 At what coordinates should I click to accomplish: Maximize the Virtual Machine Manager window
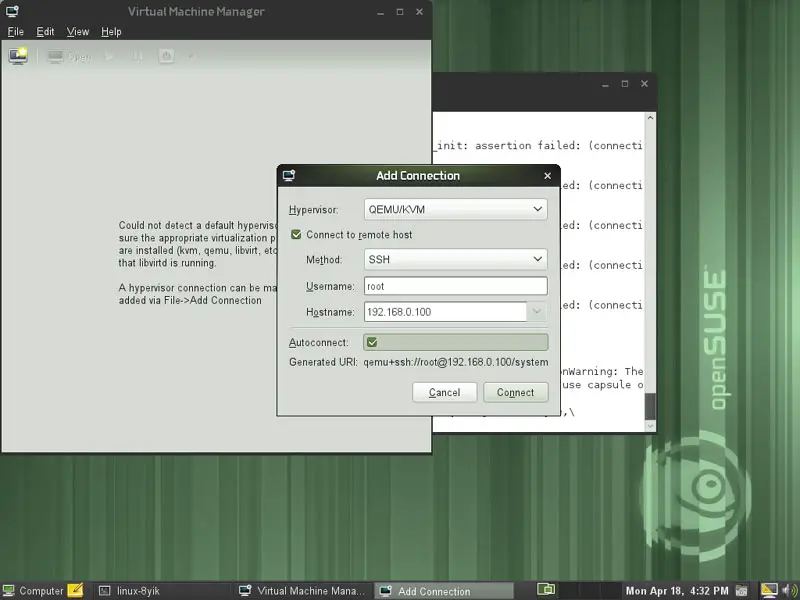400,12
